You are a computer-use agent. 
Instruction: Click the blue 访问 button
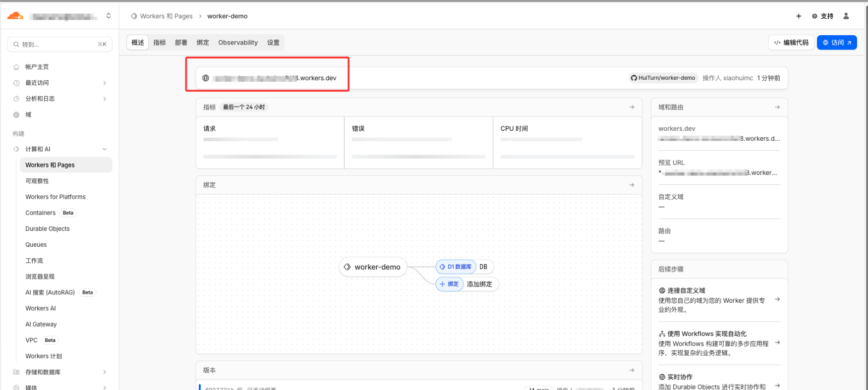click(837, 43)
